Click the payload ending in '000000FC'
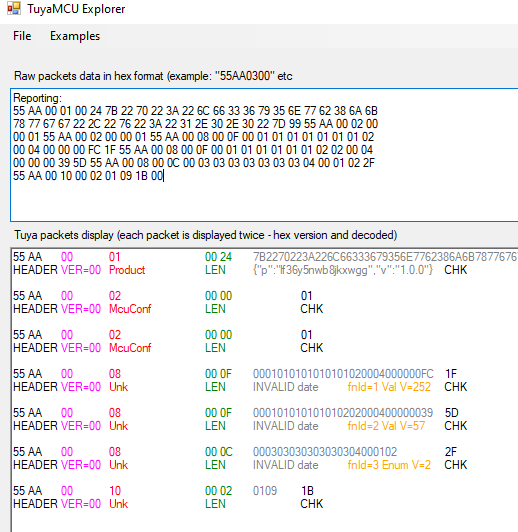The image size is (518, 532). (343, 374)
